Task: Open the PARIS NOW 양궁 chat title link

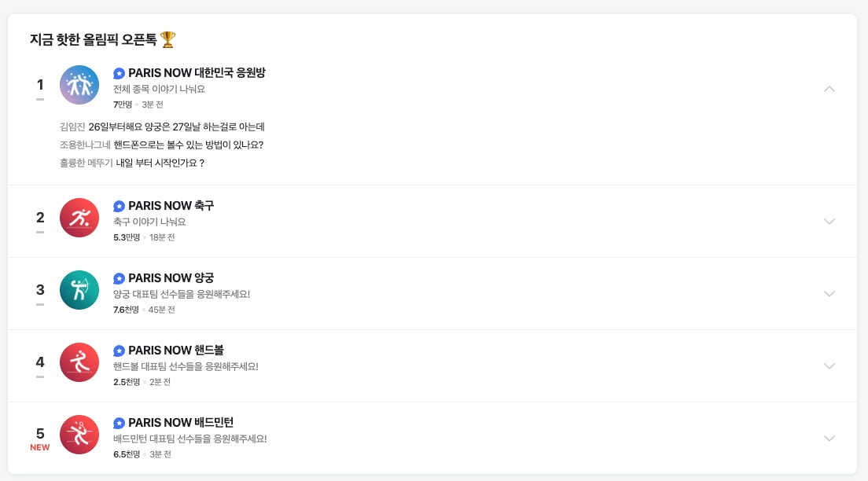Action: click(x=172, y=277)
